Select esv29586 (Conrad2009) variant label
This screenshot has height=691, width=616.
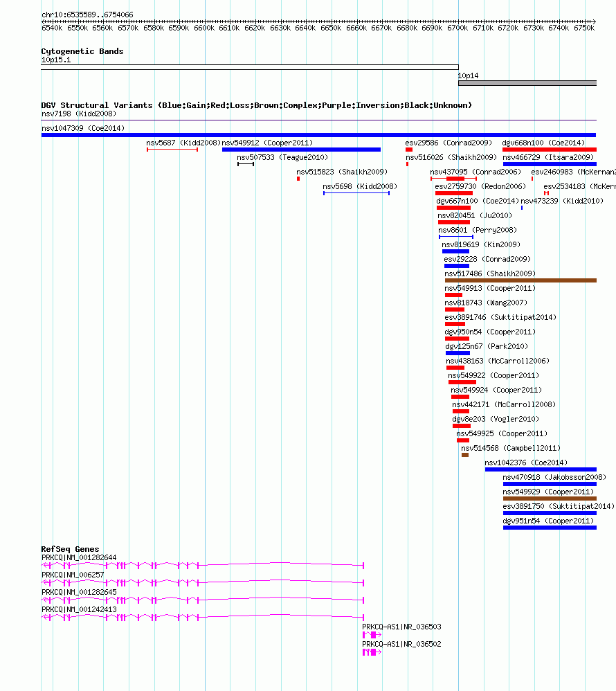pos(449,143)
